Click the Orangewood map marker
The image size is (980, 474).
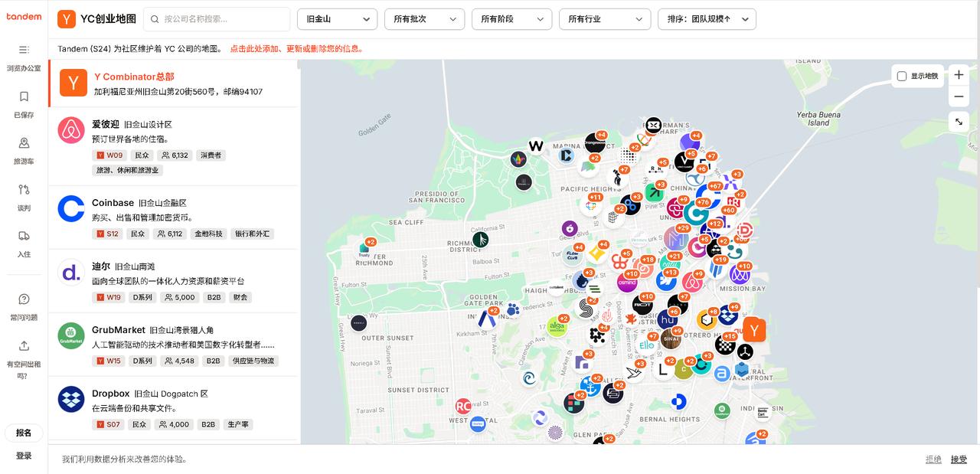(594, 142)
